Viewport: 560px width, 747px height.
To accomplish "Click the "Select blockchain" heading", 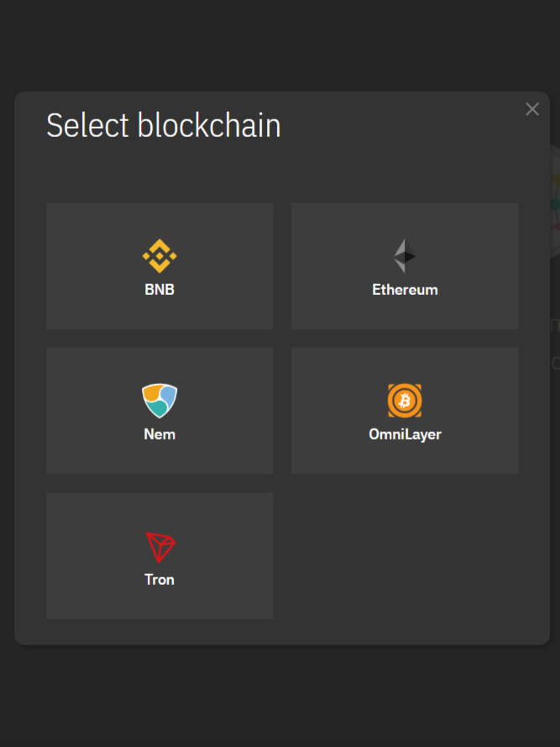I will tap(164, 126).
